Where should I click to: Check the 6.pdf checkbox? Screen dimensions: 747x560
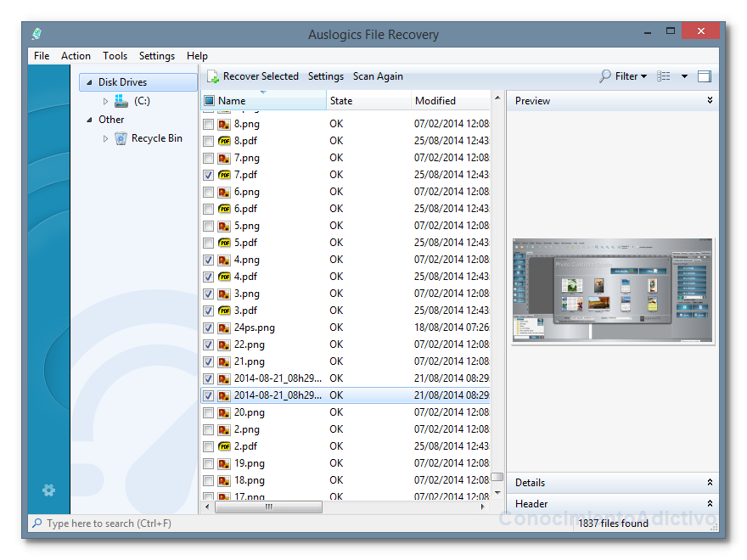208,209
